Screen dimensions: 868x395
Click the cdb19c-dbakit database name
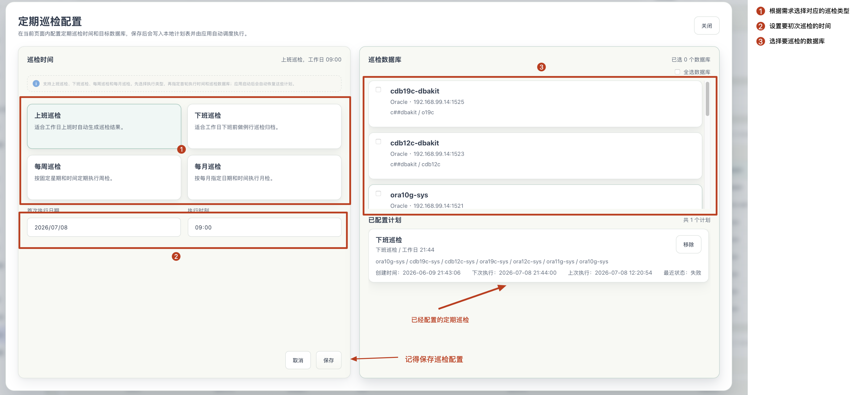[414, 91]
